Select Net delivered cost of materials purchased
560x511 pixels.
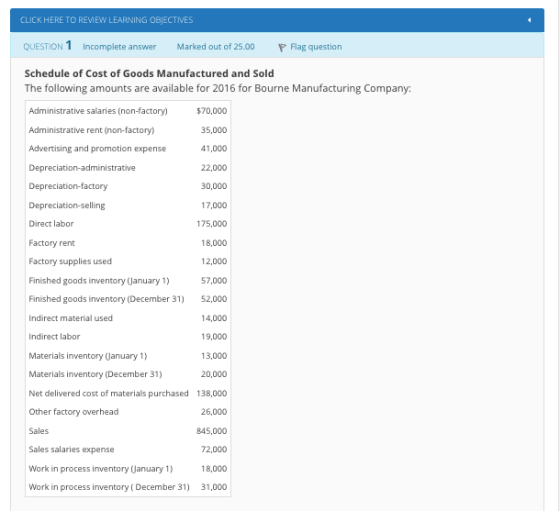point(109,394)
